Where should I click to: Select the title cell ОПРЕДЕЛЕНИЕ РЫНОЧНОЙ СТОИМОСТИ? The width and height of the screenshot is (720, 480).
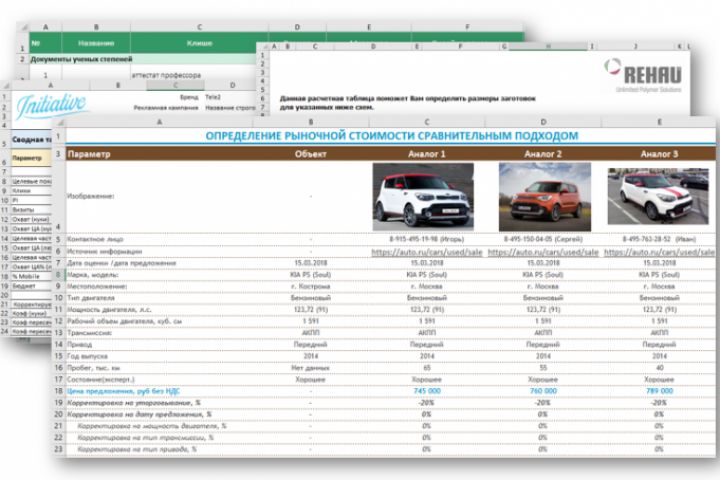pos(391,136)
